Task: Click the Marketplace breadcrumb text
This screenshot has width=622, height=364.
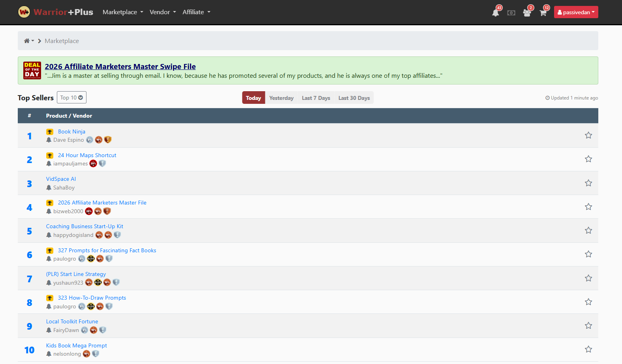Action: tap(62, 41)
